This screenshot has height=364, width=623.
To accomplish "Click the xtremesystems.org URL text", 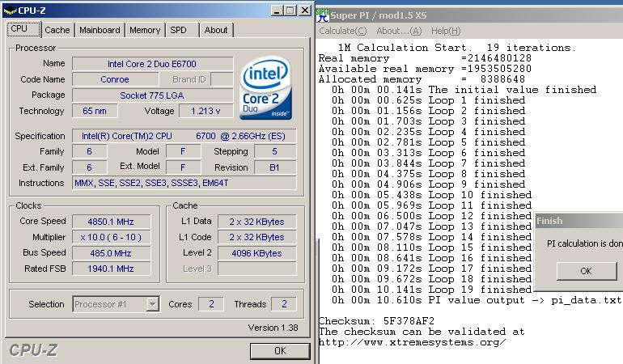I will [412, 342].
